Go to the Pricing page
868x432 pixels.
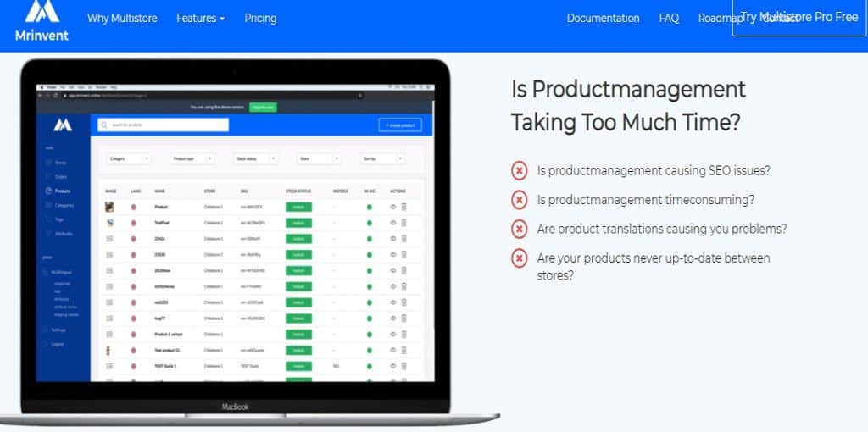(260, 19)
